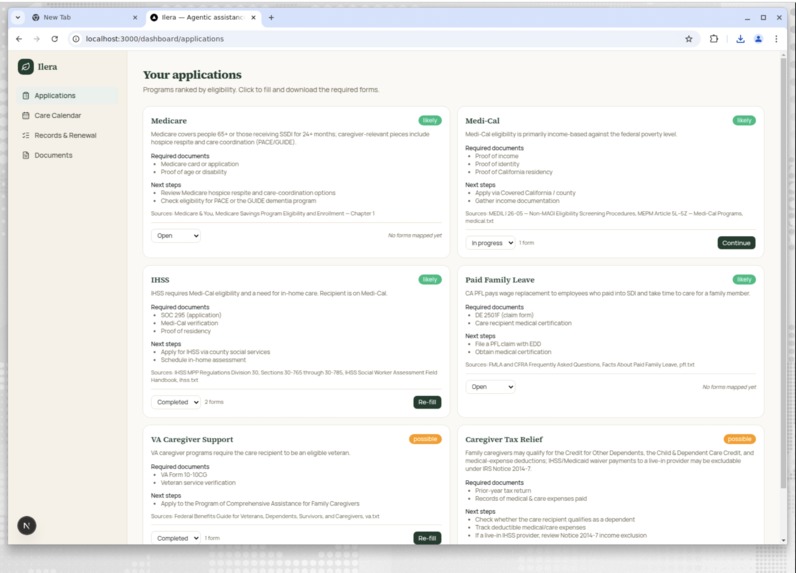The height and width of the screenshot is (573, 796).
Task: Click the VA Caregiver Support card title
Action: click(x=192, y=440)
